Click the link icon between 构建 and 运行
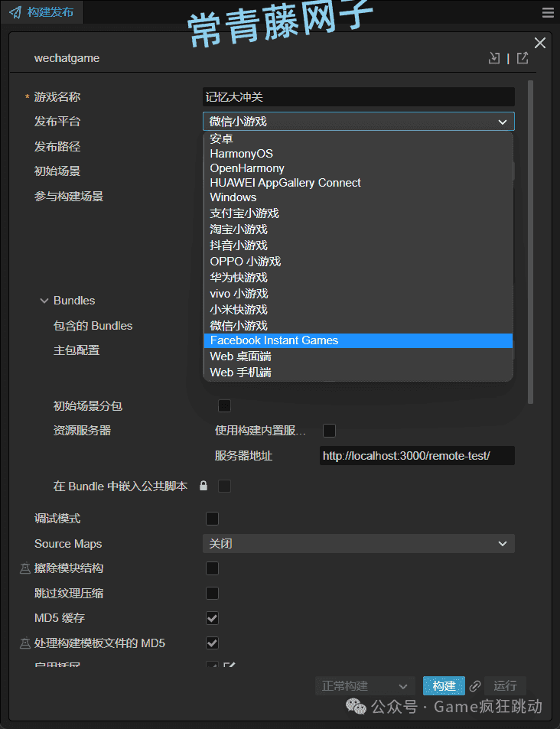Viewport: 560px width, 729px height. click(475, 685)
